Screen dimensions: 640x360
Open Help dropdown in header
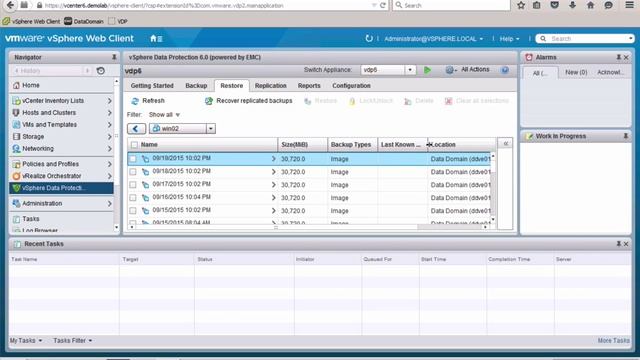tap(509, 39)
